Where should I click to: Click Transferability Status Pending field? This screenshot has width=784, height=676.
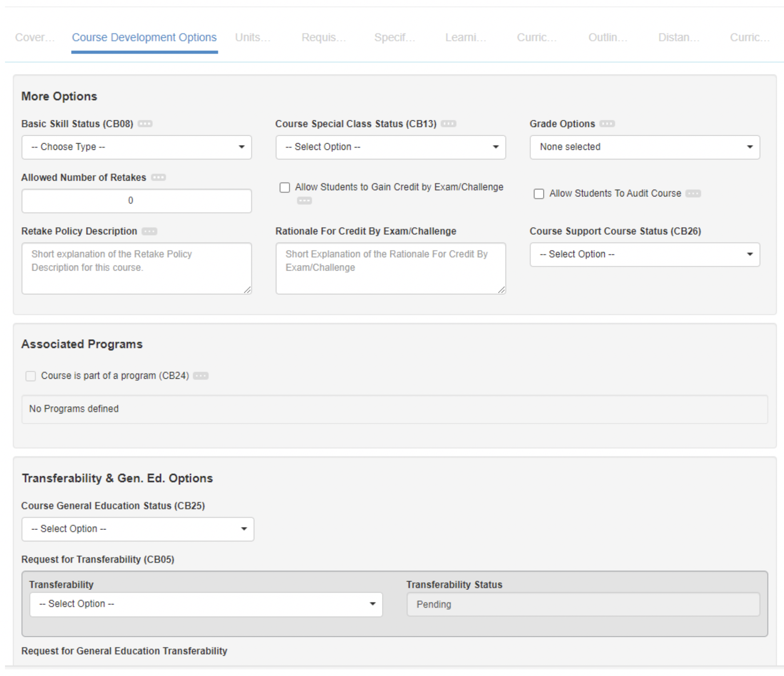pyautogui.click(x=583, y=604)
